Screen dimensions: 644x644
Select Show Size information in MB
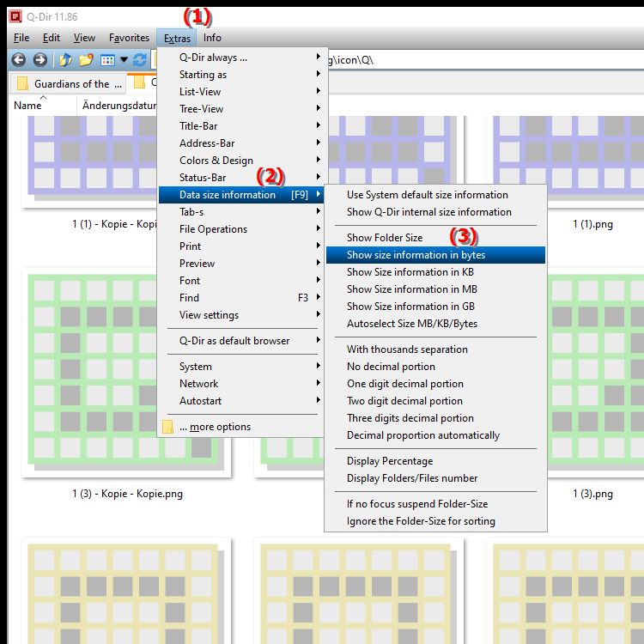click(x=435, y=289)
